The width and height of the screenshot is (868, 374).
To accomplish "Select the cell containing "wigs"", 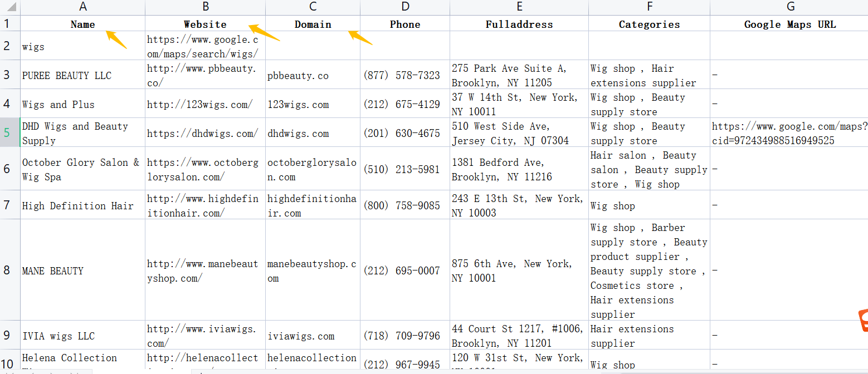I will (83, 46).
